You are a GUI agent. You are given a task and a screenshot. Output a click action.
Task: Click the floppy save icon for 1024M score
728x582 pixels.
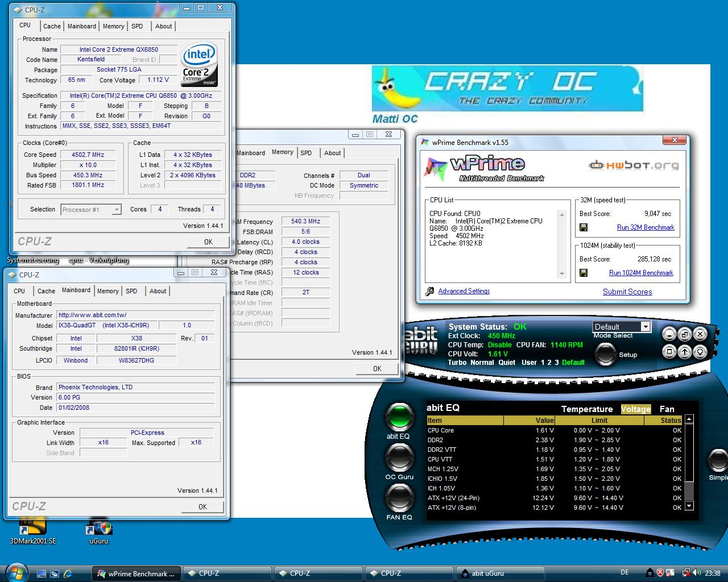[x=584, y=273]
